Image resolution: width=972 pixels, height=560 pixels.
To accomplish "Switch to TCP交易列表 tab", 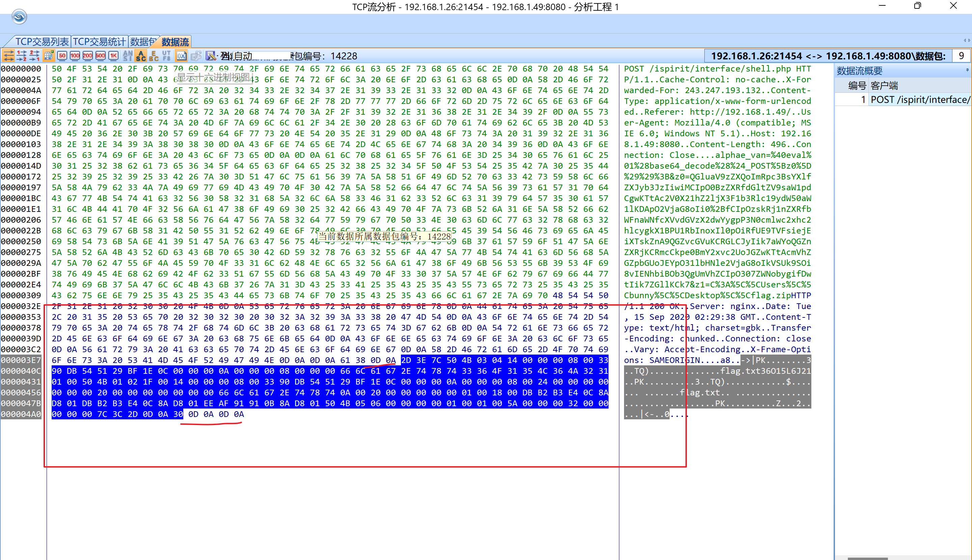I will (x=42, y=41).
